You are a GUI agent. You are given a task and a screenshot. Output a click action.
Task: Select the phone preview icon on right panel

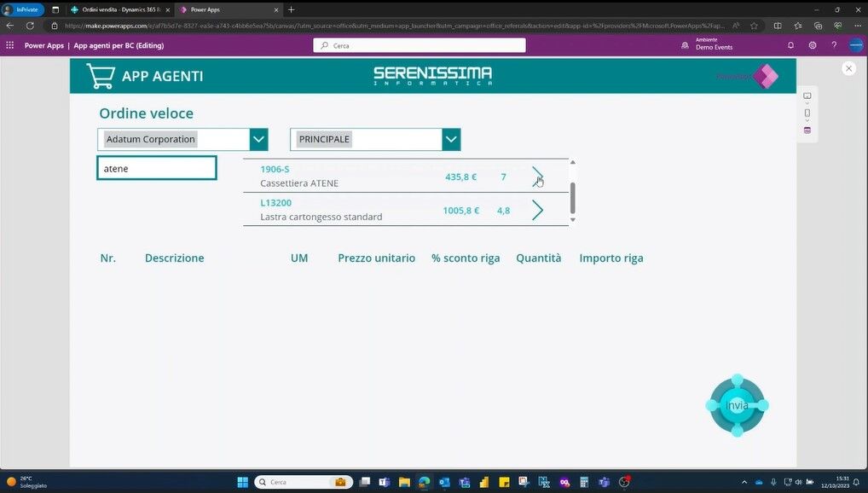(x=807, y=113)
